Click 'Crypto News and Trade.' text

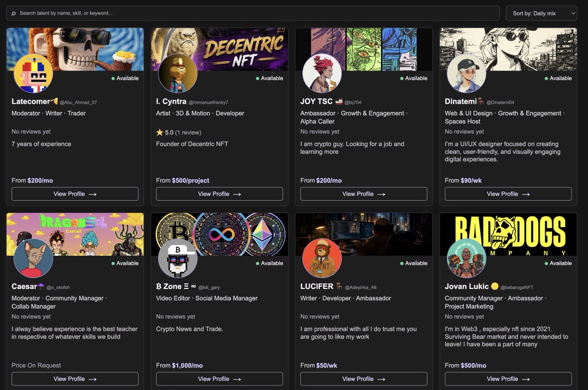tap(190, 329)
